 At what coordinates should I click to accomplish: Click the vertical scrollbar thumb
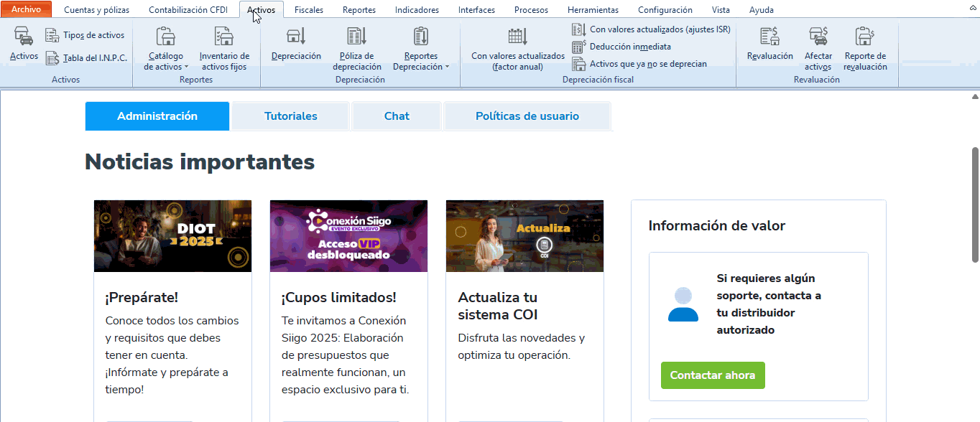[975, 188]
